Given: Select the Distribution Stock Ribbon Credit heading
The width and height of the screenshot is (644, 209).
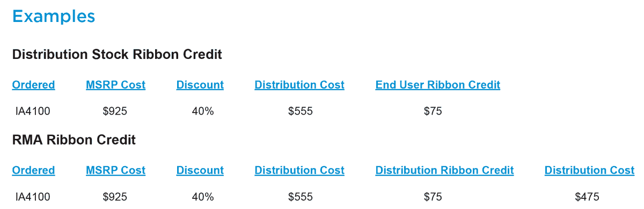Looking at the screenshot, I should point(117,55).
